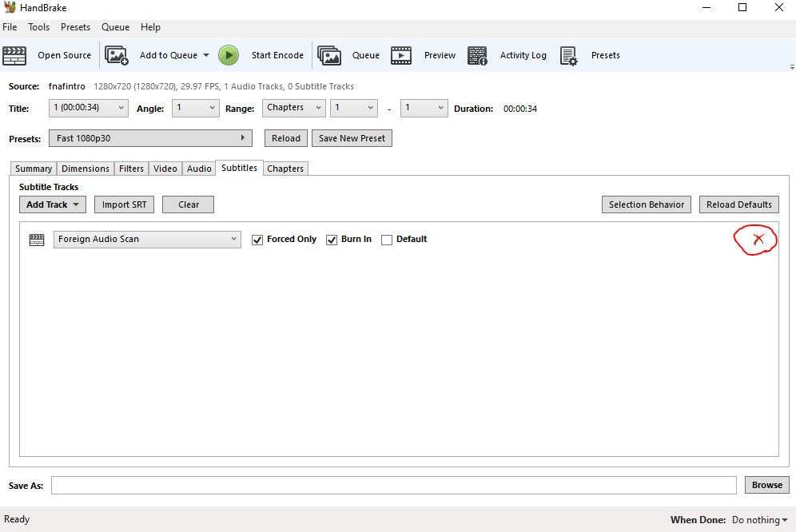Click the Preview filmstrip icon
This screenshot has width=796, height=532.
(x=401, y=55)
